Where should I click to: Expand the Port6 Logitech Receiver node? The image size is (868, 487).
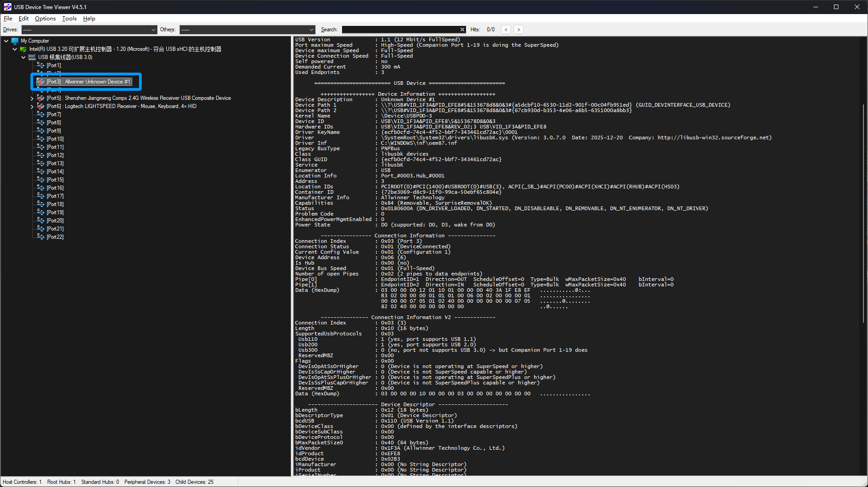tap(32, 106)
